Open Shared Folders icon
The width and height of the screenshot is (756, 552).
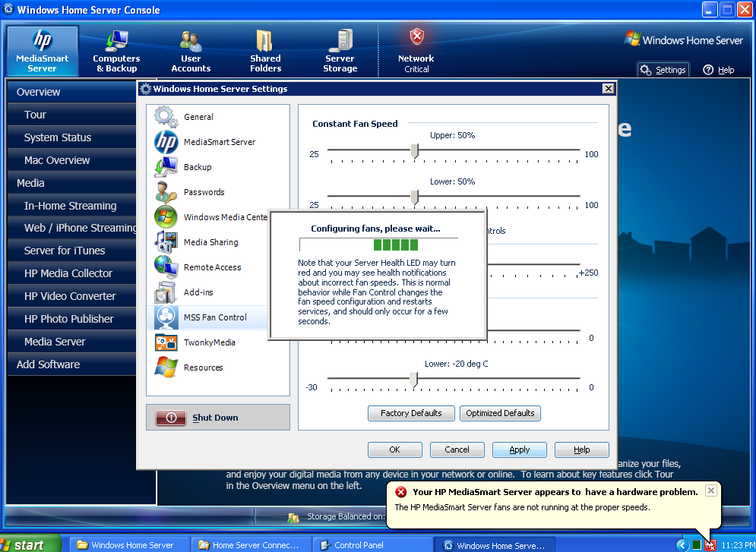coord(264,40)
